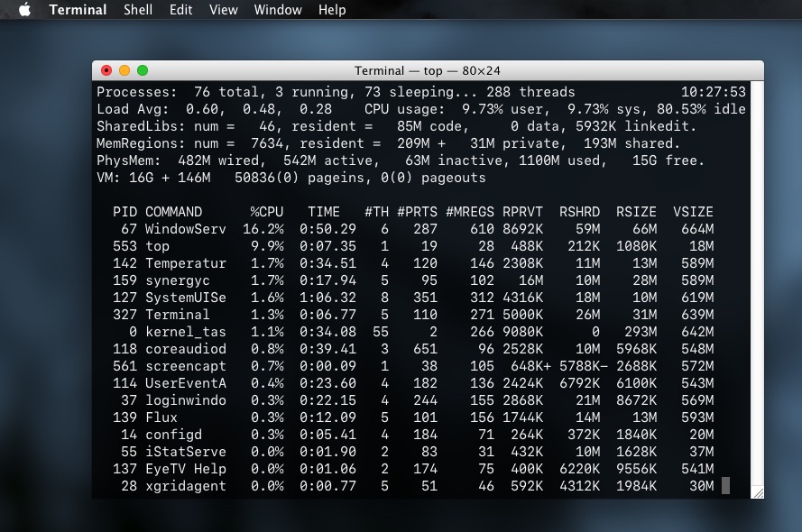This screenshot has height=532, width=802.
Task: Click the Temperatur process name
Action: coord(185,263)
